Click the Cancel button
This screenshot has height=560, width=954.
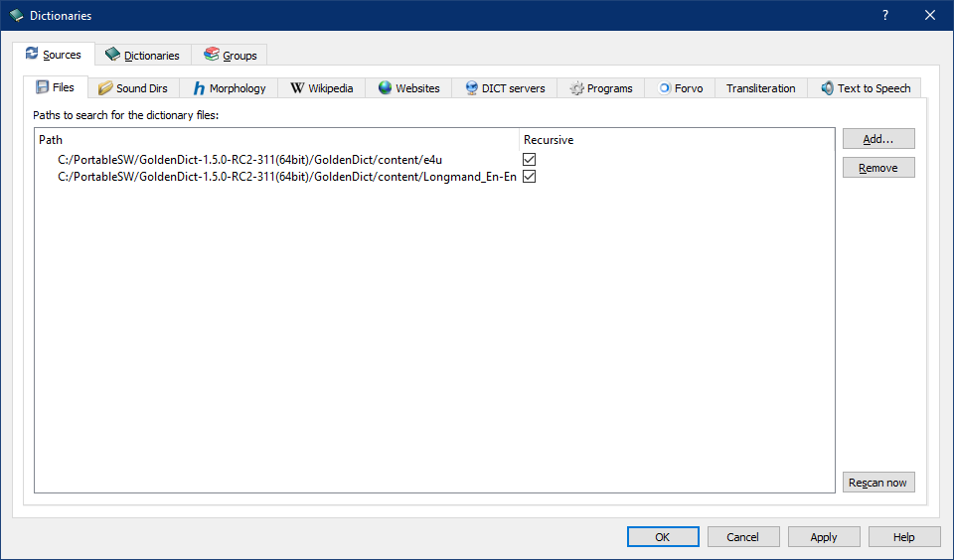point(743,537)
